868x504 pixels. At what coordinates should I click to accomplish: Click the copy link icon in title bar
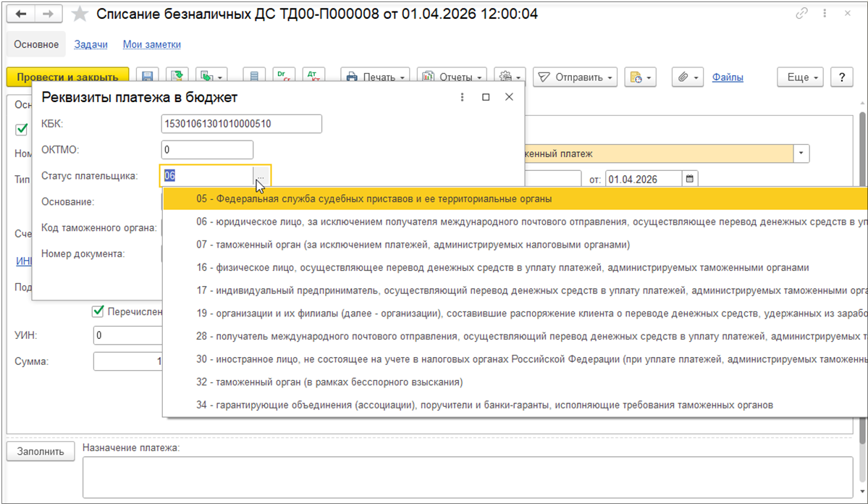click(801, 14)
